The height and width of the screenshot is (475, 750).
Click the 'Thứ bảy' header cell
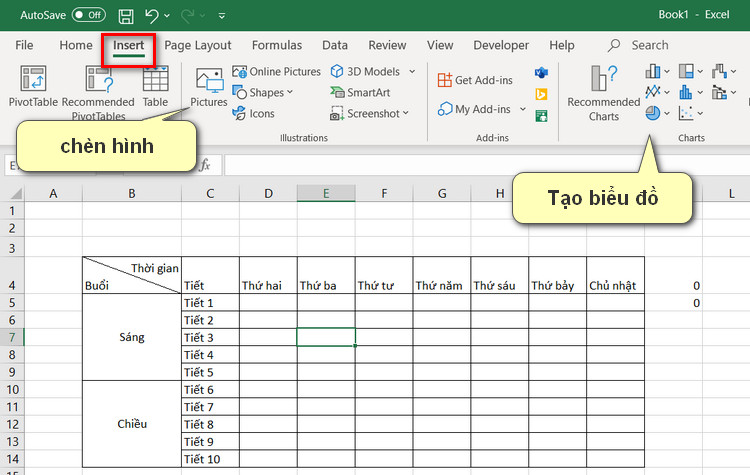pyautogui.click(x=557, y=276)
